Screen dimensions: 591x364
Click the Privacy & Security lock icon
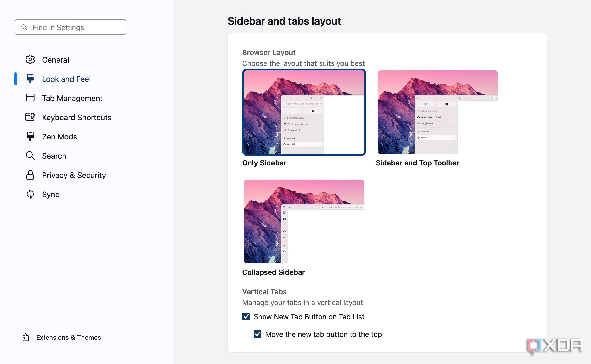[x=30, y=175]
